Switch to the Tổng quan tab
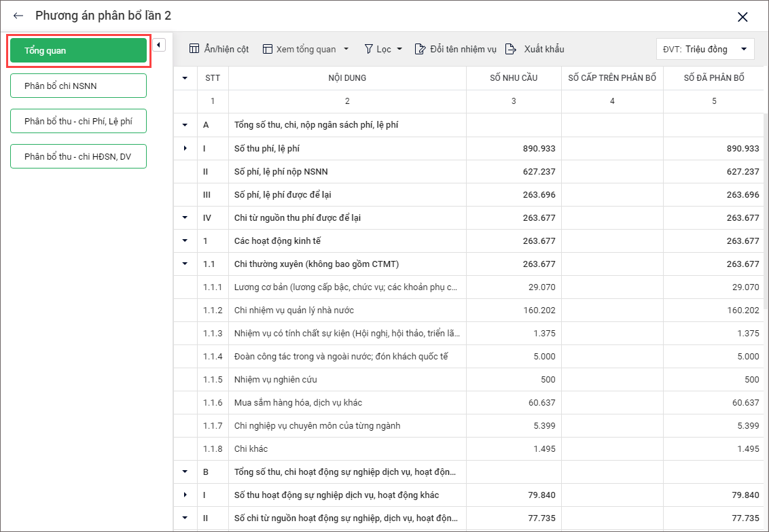The image size is (769, 532). click(78, 51)
